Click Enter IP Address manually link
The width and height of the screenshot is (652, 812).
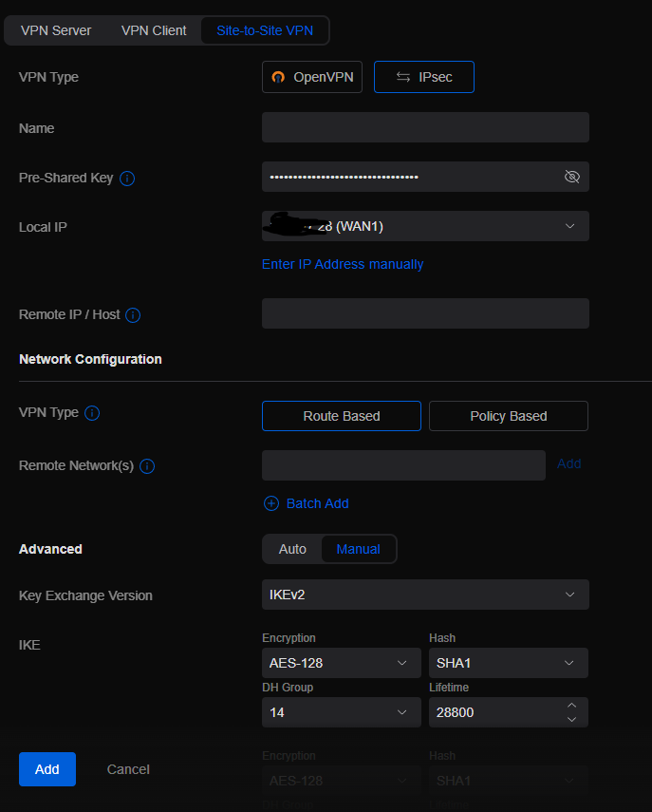click(x=343, y=264)
